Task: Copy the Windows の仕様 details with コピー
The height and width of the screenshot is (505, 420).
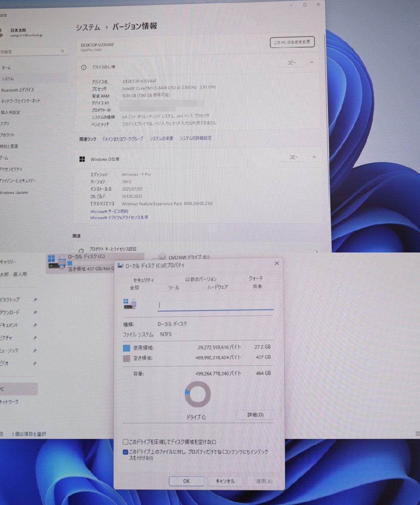Action: point(293,157)
